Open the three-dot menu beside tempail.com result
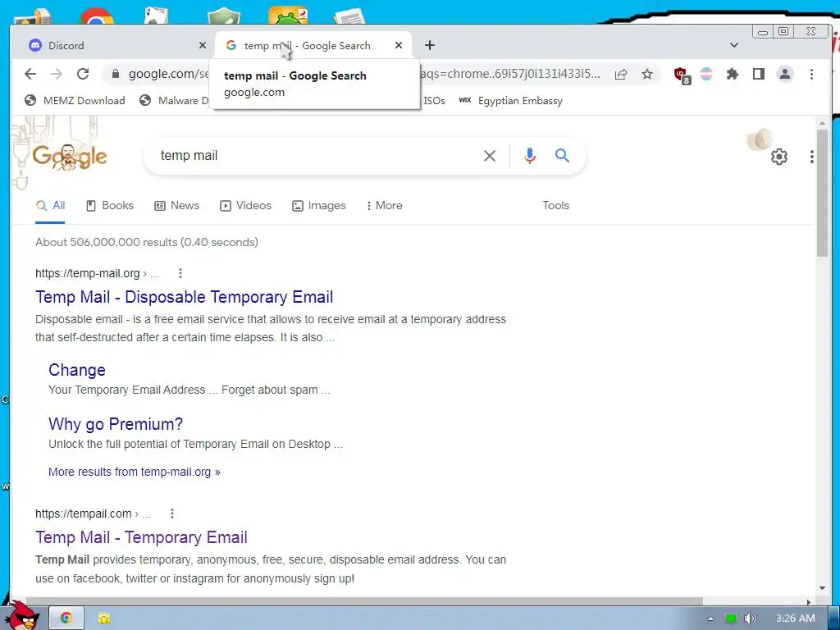Screen dimensions: 840x630 (x=172, y=514)
